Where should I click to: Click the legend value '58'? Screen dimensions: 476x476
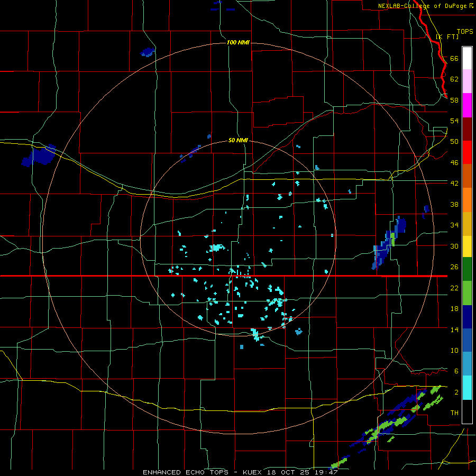pyautogui.click(x=454, y=100)
